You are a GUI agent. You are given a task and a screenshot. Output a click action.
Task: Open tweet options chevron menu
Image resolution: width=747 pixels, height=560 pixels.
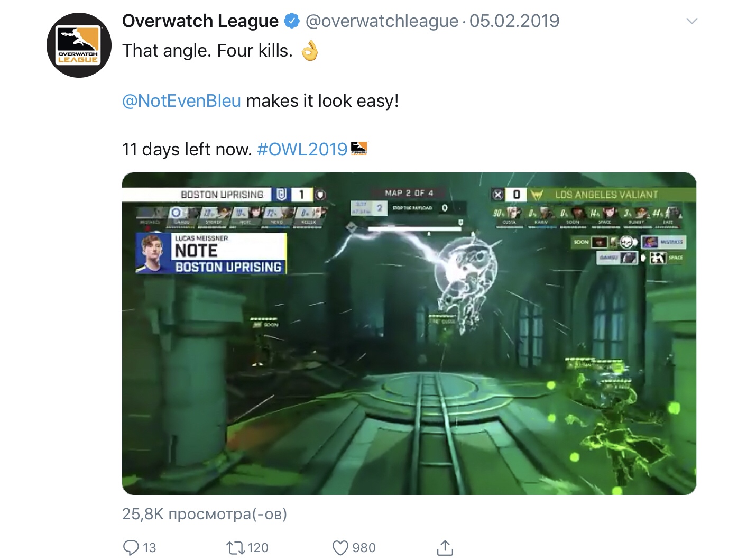pyautogui.click(x=691, y=21)
